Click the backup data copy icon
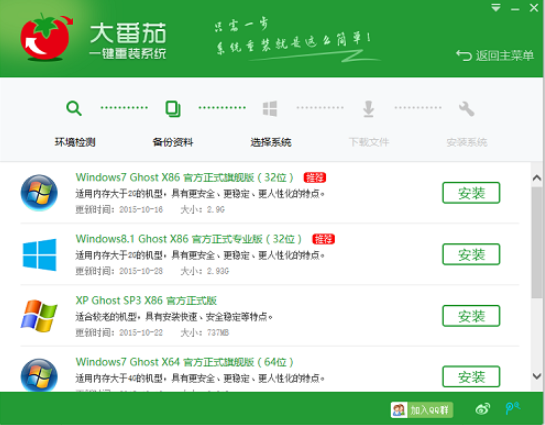This screenshot has width=545, height=425. click(173, 108)
